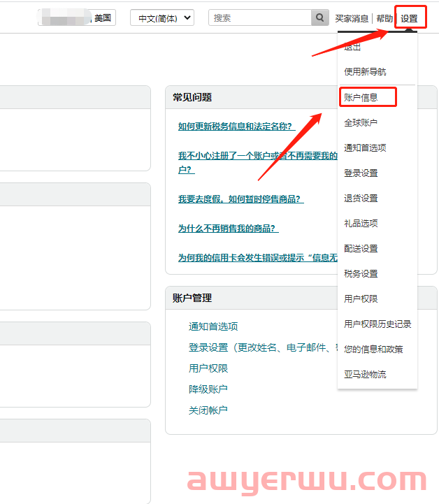Open 用户权限历史记录 menu entry
439x504 pixels.
pyautogui.click(x=377, y=324)
